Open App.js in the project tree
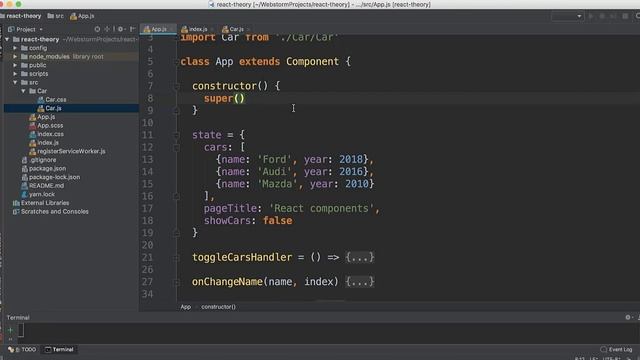640x360 pixels. pos(46,117)
